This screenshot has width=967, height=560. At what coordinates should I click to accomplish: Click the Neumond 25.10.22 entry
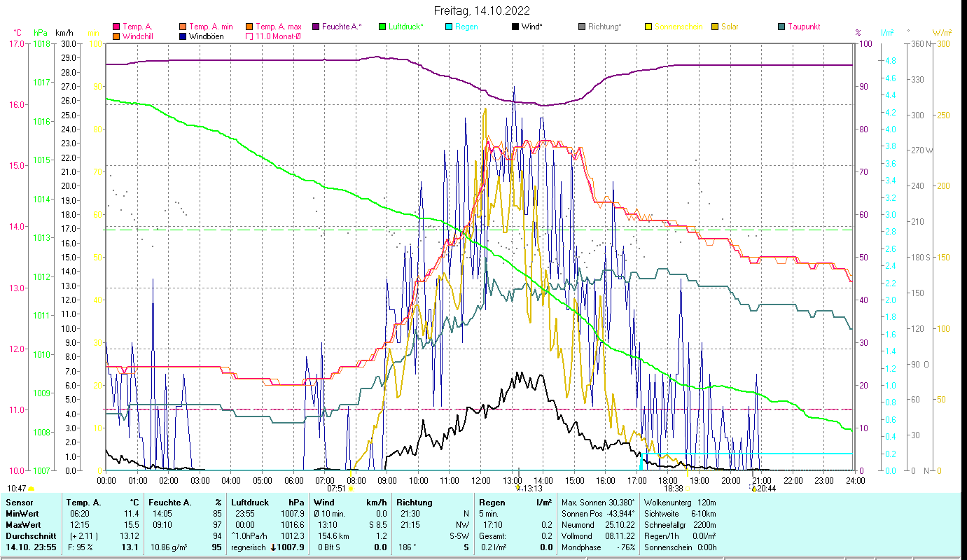[598, 525]
